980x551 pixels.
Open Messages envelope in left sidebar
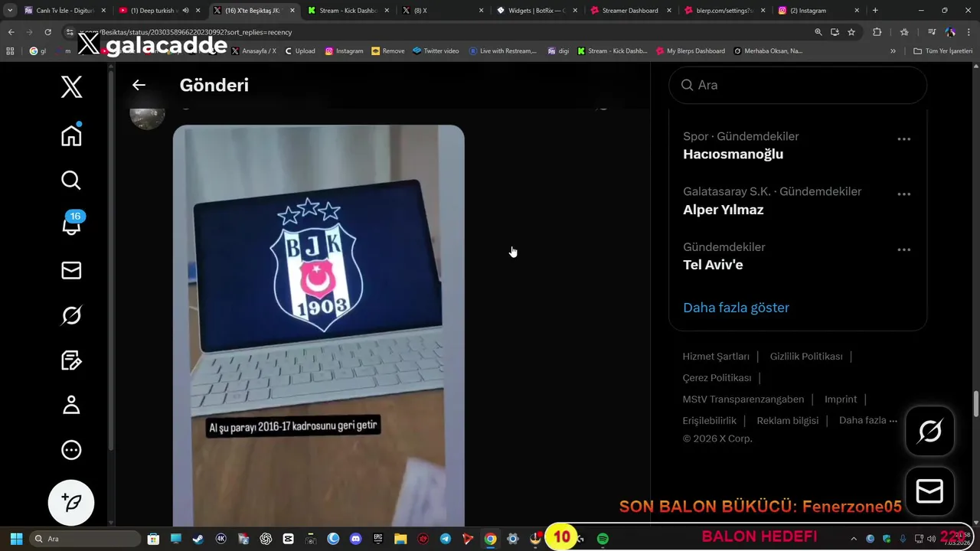point(71,270)
